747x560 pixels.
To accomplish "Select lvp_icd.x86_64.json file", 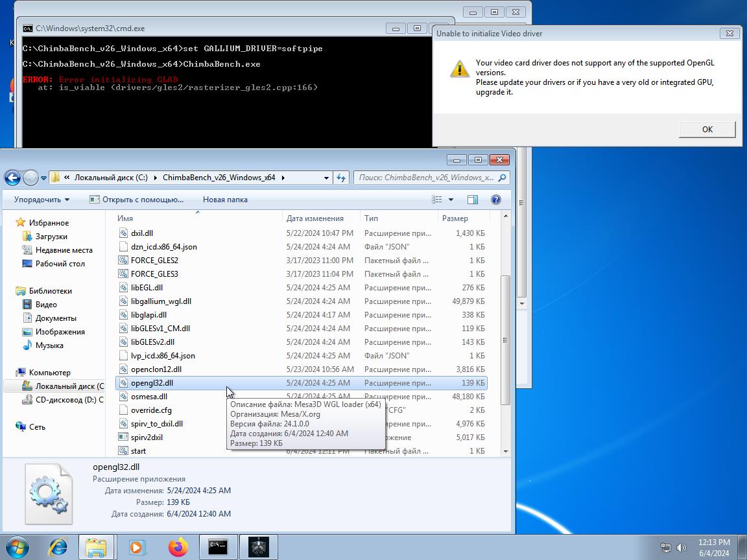I will pyautogui.click(x=301, y=356).
